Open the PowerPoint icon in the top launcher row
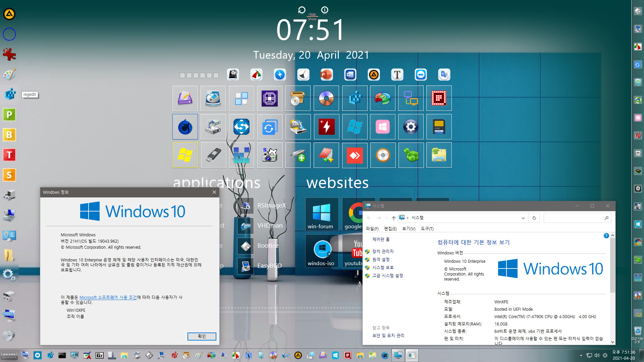644x362 pixels. 326,74
